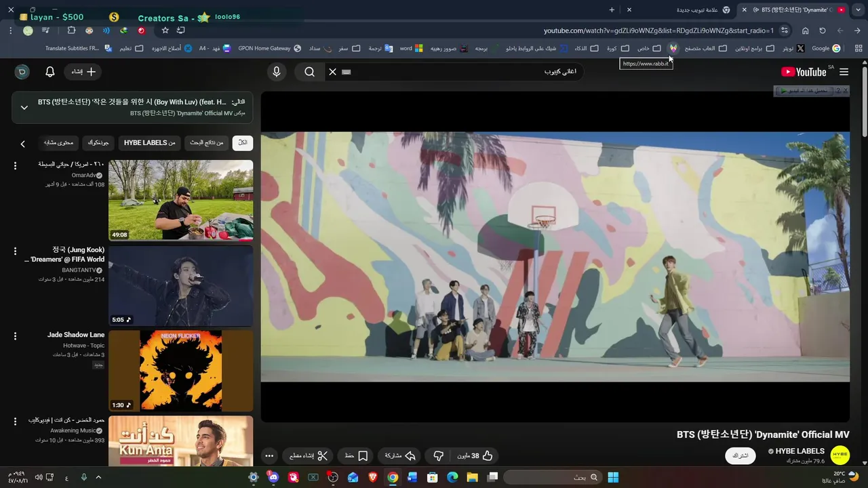868x488 pixels.
Task: Like the Dynamite video (38 مليون)
Action: [x=475, y=456]
